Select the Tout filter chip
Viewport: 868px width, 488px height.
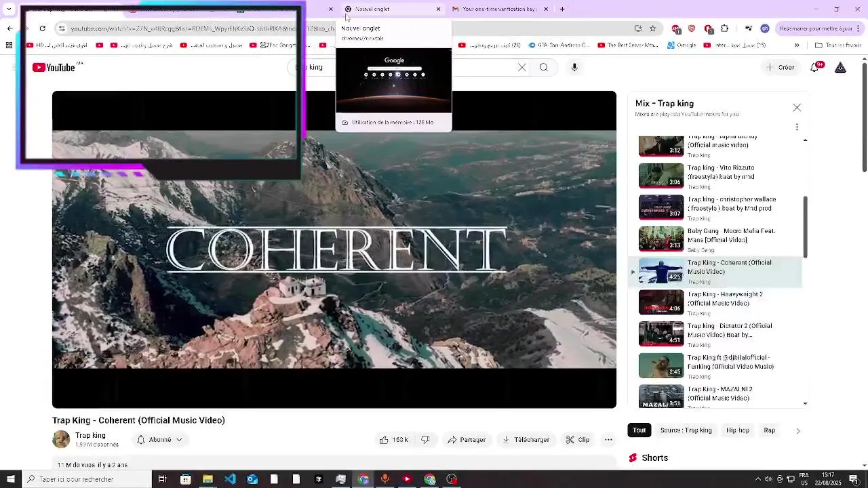click(639, 430)
